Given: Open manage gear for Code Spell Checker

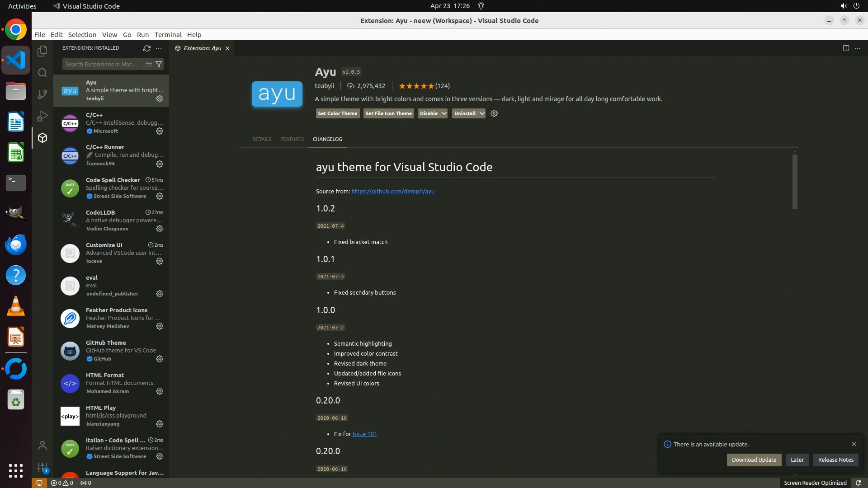Looking at the screenshot, I should [160, 196].
